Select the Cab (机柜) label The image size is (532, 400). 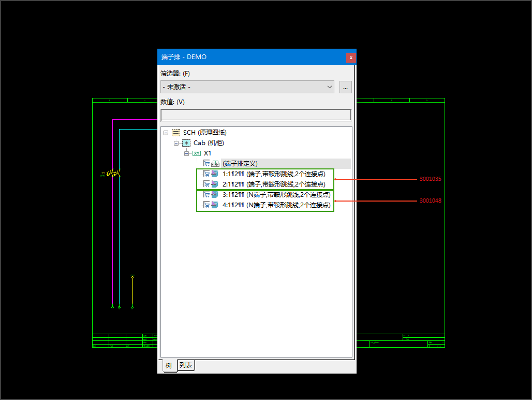click(x=209, y=143)
